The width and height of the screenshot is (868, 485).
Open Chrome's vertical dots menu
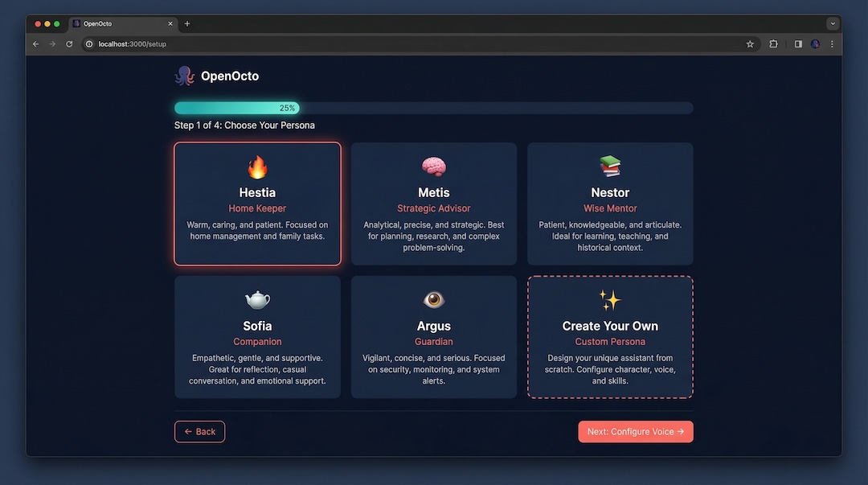(832, 43)
